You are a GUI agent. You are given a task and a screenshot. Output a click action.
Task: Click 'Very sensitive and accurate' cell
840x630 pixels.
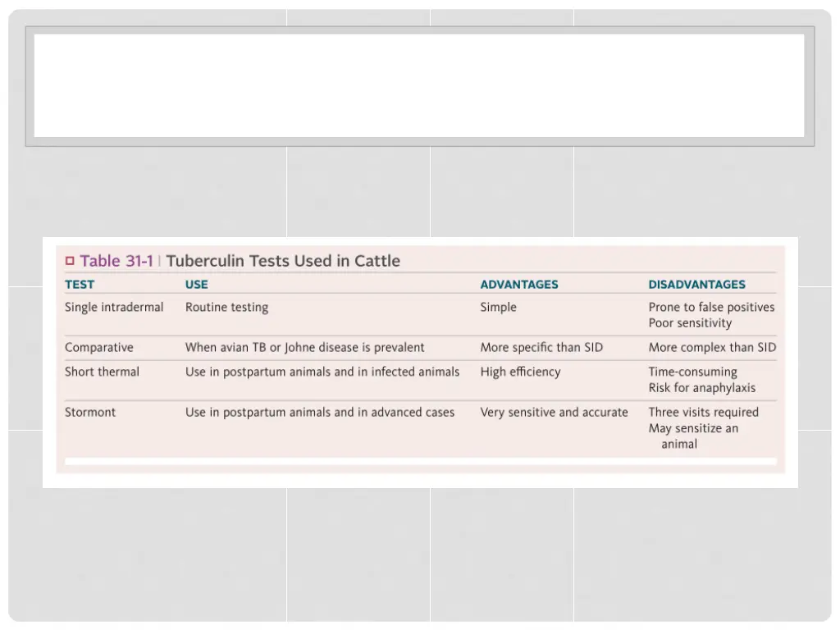[x=554, y=413]
